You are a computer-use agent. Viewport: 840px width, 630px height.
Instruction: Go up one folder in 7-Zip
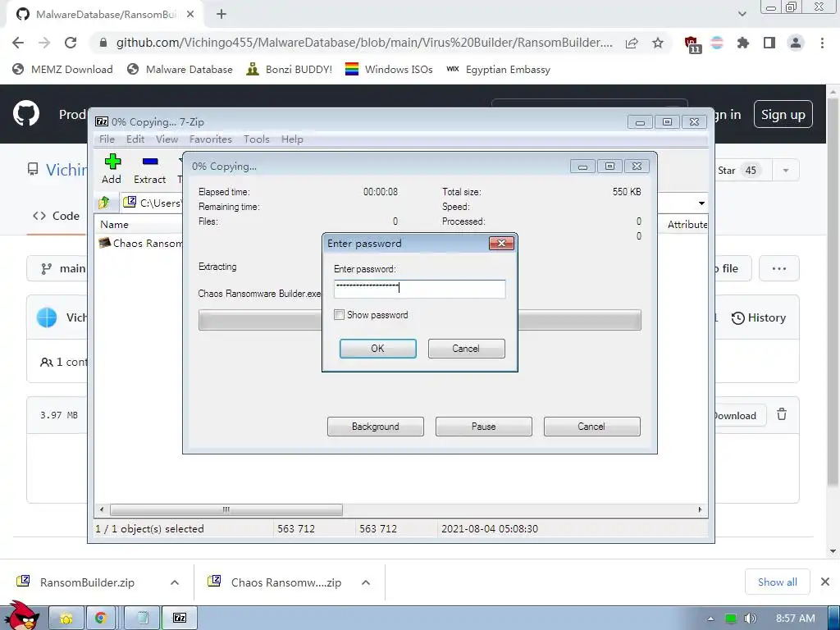click(x=104, y=203)
